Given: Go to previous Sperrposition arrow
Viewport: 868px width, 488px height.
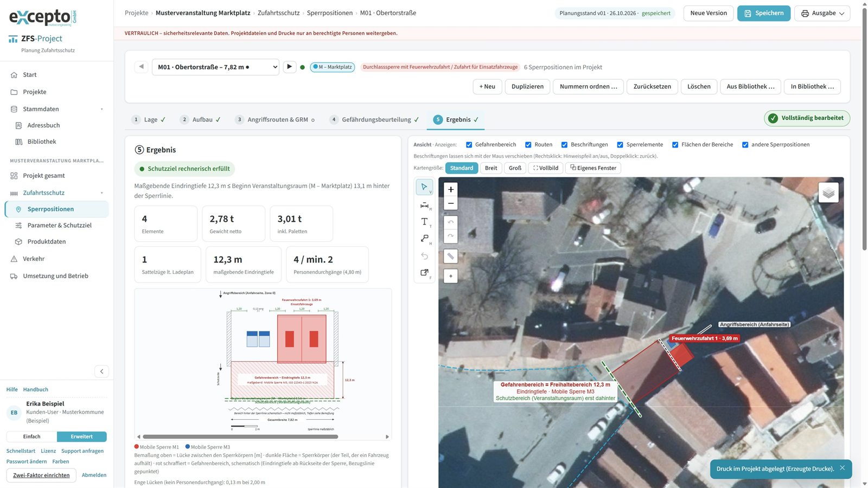Looking at the screenshot, I should pyautogui.click(x=141, y=67).
